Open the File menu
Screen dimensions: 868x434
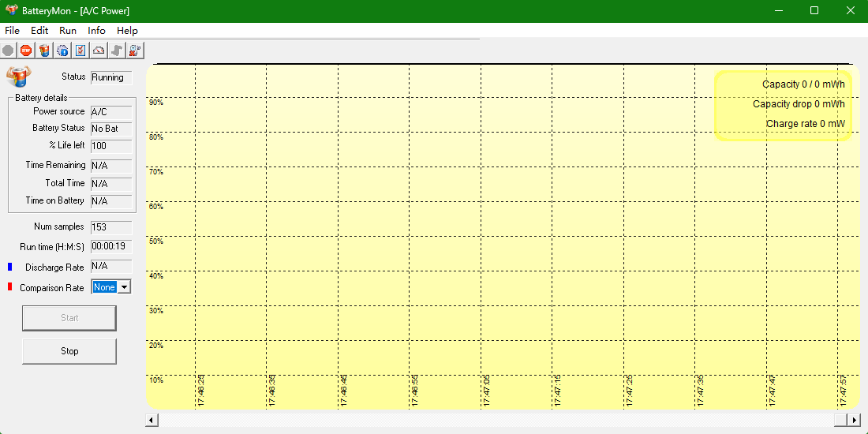[12, 31]
